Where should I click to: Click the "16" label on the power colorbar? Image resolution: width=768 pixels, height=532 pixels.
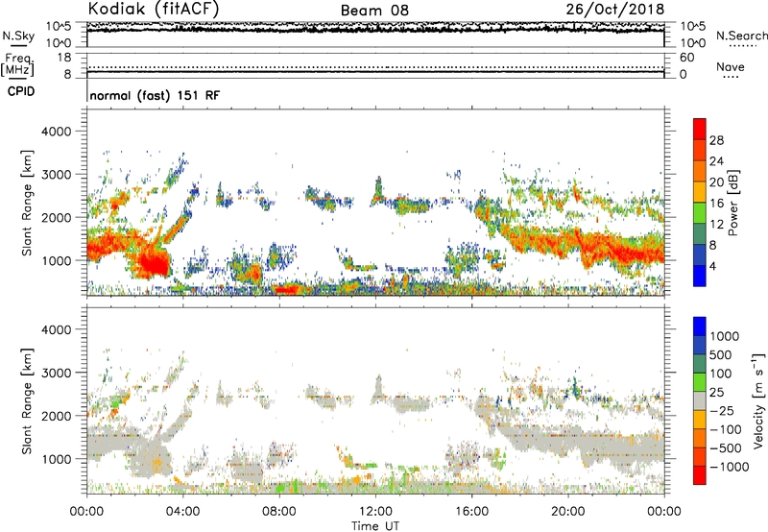(716, 204)
